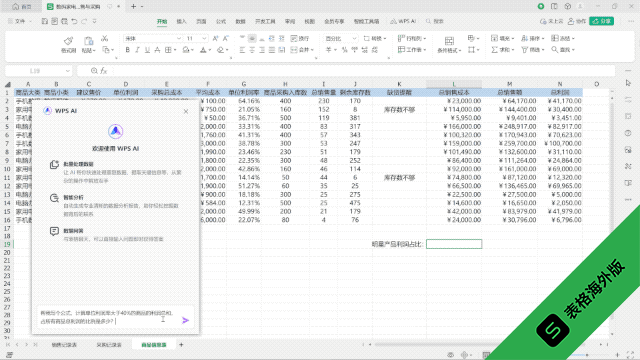Click the Conditional Formatting icon
This screenshot has width=640, height=360.
(449, 40)
